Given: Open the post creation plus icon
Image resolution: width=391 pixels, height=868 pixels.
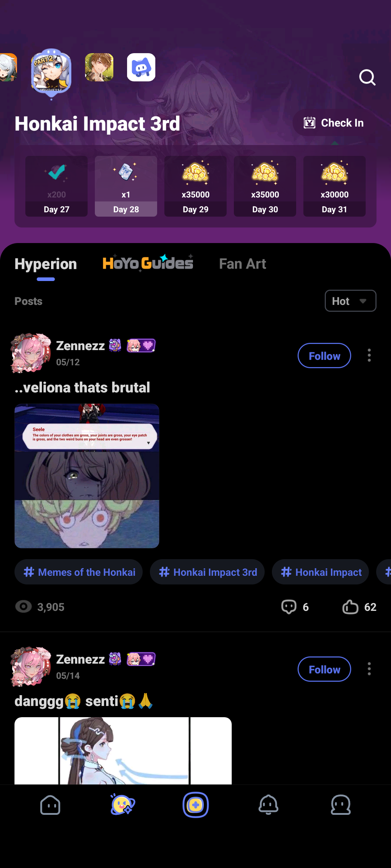Looking at the screenshot, I should click(195, 805).
